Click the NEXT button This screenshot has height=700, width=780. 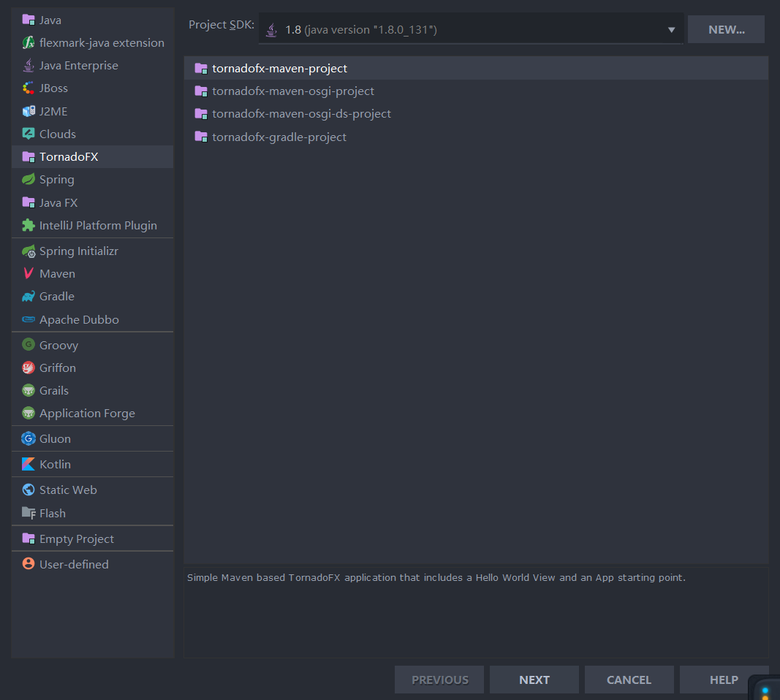[534, 680]
